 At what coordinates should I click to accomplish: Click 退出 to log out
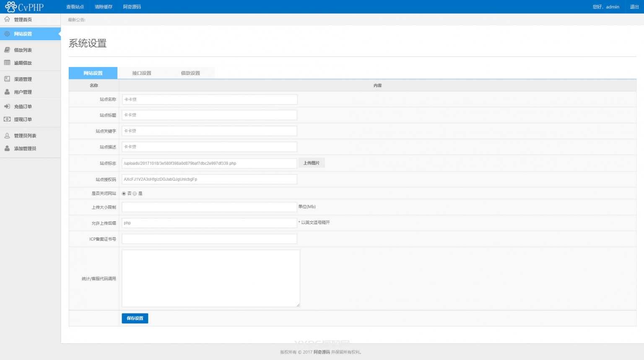click(x=634, y=7)
